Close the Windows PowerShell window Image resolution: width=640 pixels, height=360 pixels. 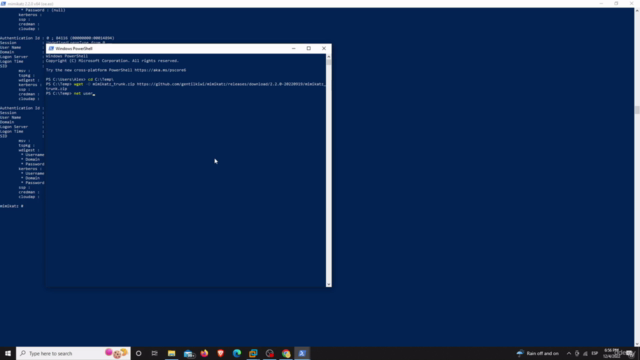tap(324, 48)
